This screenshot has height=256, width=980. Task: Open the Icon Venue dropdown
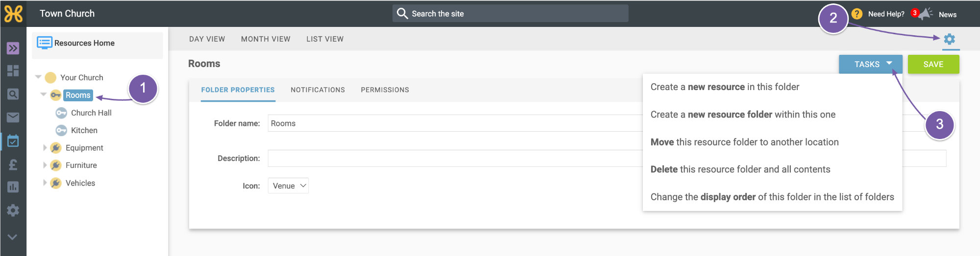[288, 186]
